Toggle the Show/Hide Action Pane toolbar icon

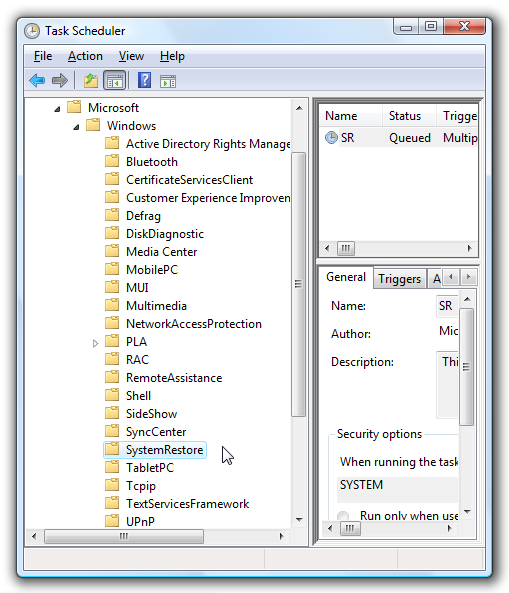168,81
